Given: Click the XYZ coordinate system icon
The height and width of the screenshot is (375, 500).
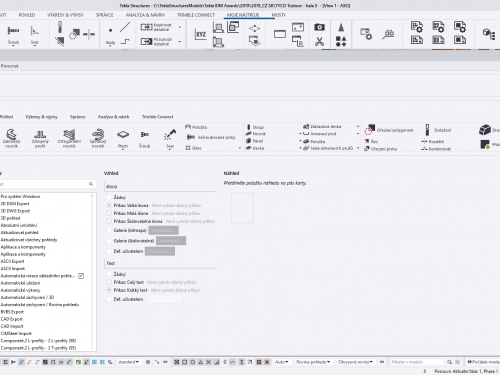Looking at the screenshot, I should coord(200,35).
